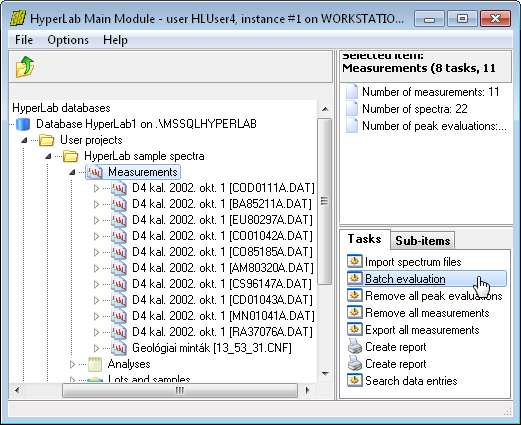Click the tree scroll-right arrow

pyautogui.click(x=307, y=390)
